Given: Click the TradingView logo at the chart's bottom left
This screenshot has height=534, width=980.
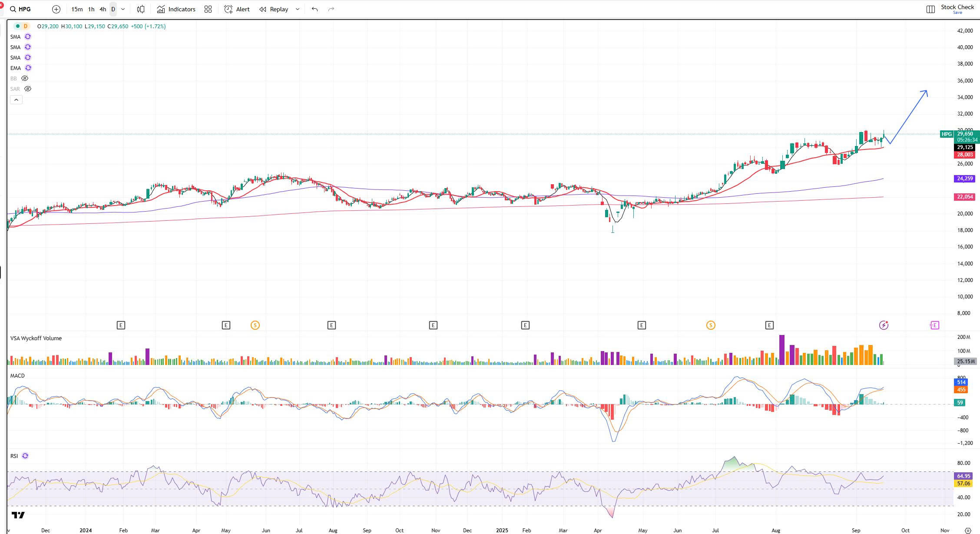Looking at the screenshot, I should tap(18, 515).
